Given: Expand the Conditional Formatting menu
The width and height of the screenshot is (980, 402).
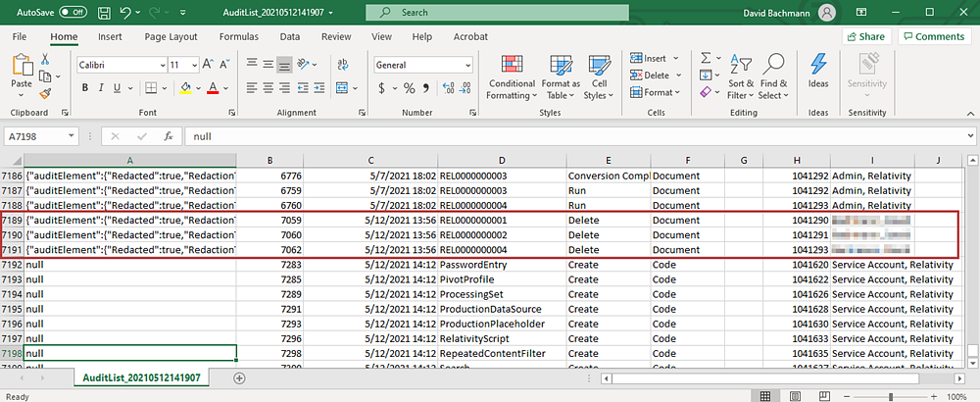Looking at the screenshot, I should click(512, 77).
